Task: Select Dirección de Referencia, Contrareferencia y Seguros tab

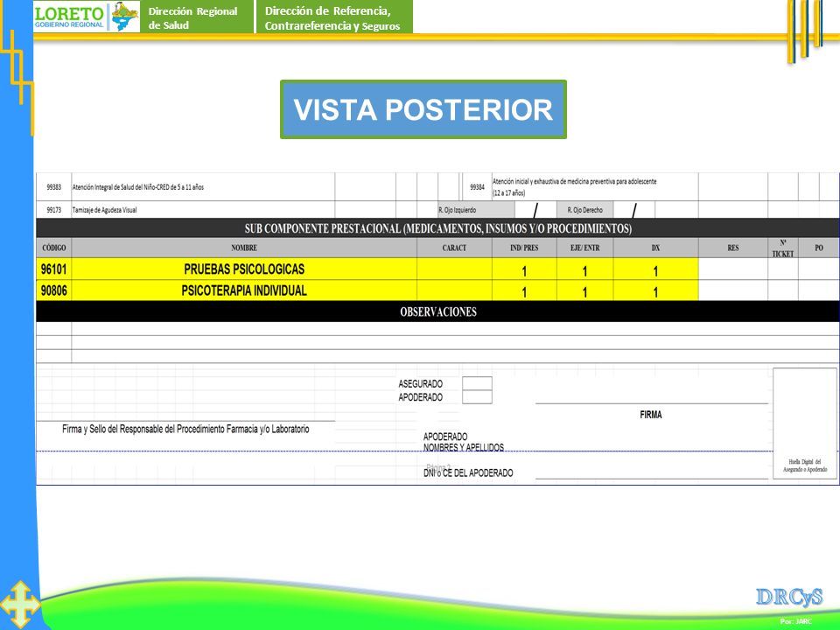Action: [334, 17]
